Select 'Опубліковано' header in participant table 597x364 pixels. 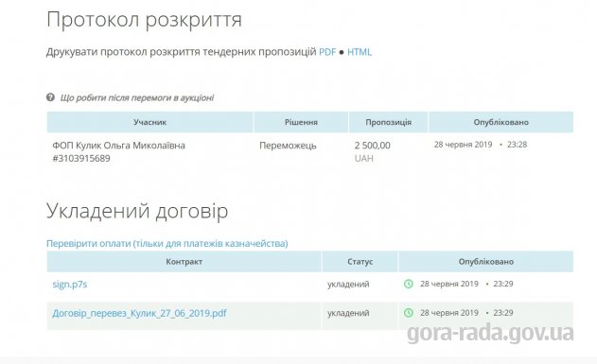point(501,122)
